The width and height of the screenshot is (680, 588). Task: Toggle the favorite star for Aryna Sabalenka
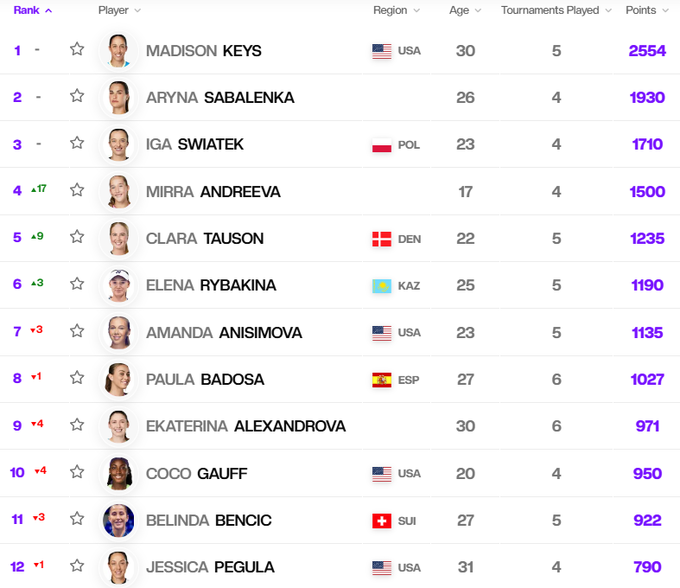click(x=77, y=96)
